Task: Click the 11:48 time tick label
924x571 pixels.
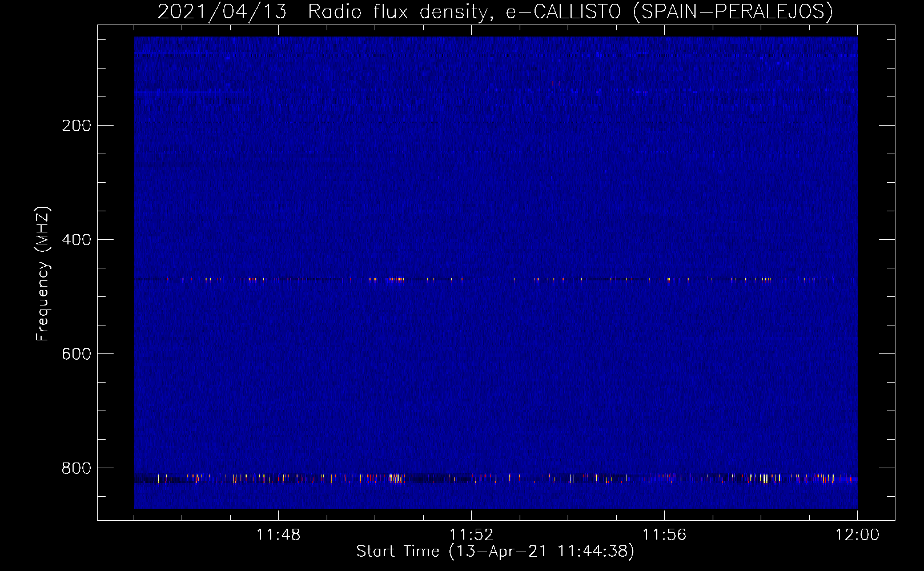Action: [x=278, y=535]
